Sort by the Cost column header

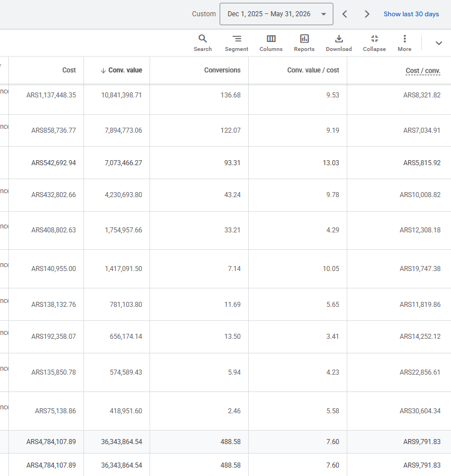pos(69,70)
